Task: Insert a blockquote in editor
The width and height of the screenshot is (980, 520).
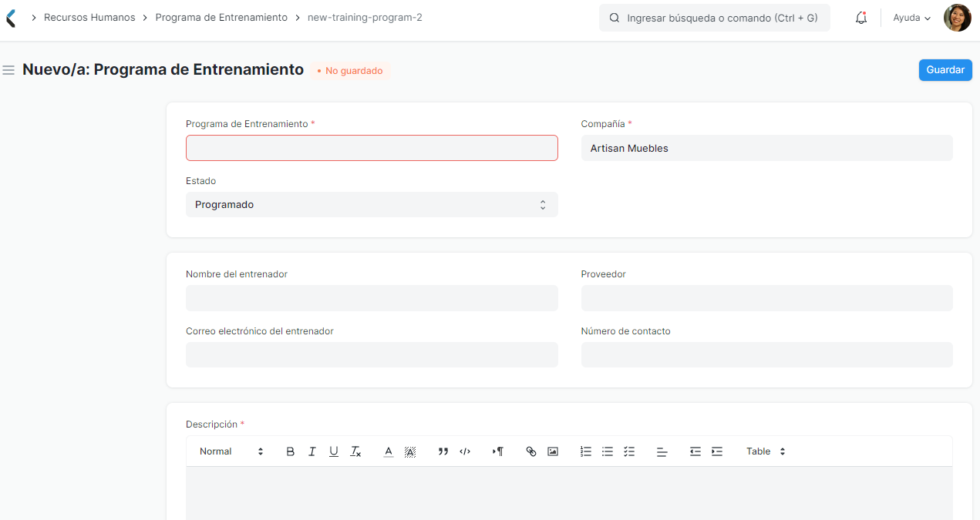Action: point(443,451)
